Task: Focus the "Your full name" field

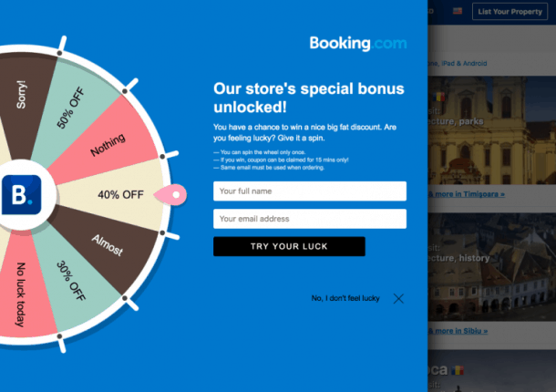Action: coord(309,191)
